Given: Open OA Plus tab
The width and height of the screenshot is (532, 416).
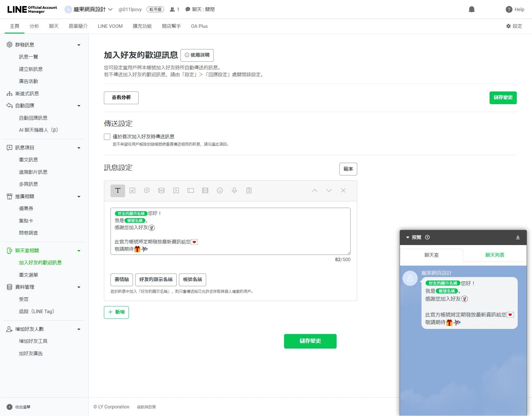Looking at the screenshot, I should click(x=199, y=26).
